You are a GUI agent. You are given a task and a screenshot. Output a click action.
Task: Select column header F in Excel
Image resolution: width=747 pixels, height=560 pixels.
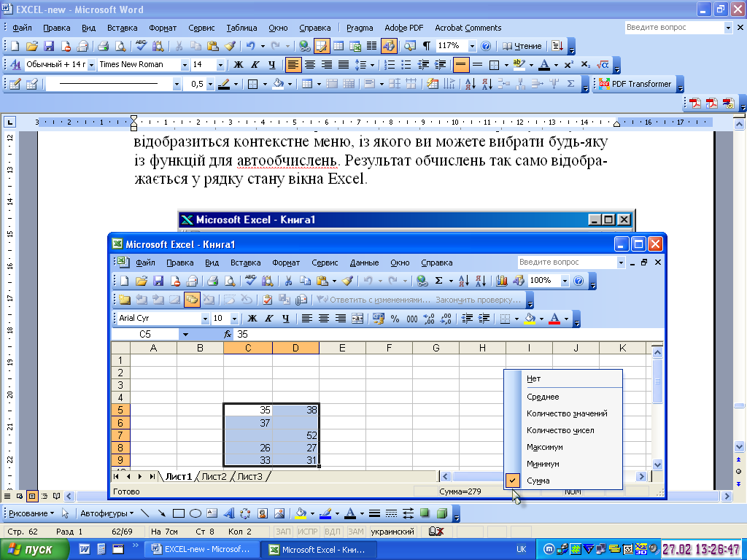tap(389, 348)
